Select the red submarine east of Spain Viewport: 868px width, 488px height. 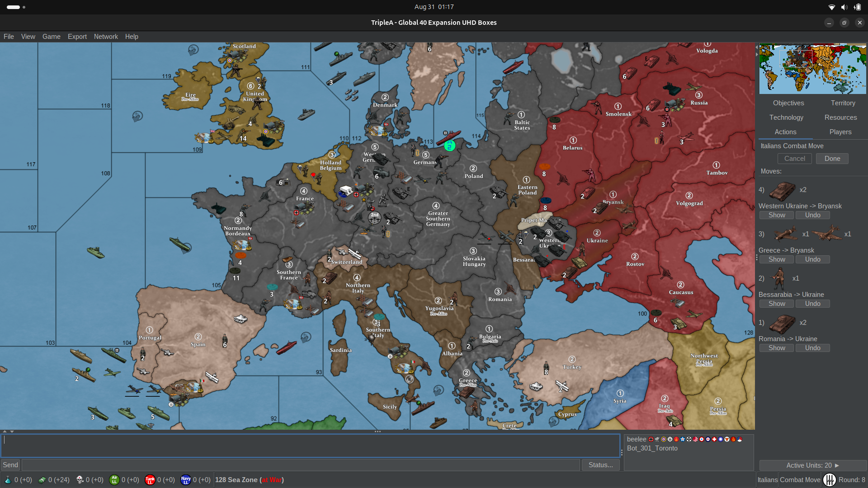pos(287,347)
